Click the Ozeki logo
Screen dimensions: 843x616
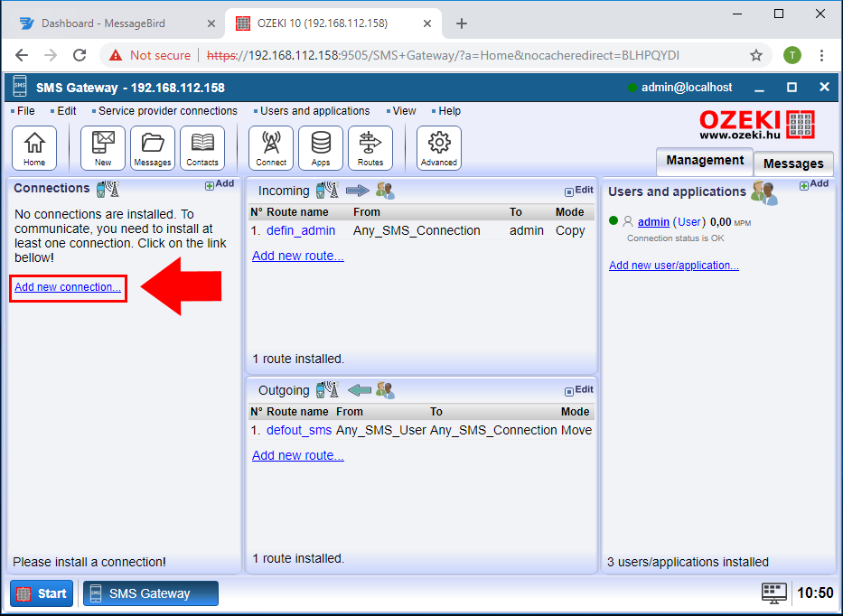757,126
